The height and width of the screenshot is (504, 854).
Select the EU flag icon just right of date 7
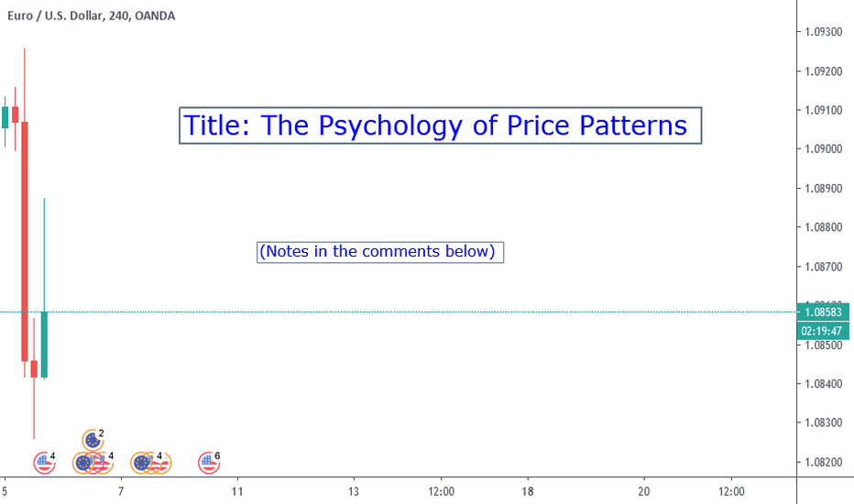(141, 463)
